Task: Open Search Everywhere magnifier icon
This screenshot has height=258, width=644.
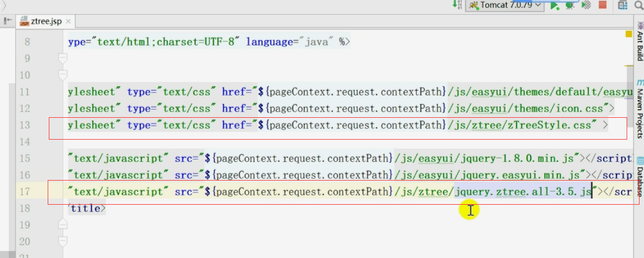Action: [x=638, y=5]
